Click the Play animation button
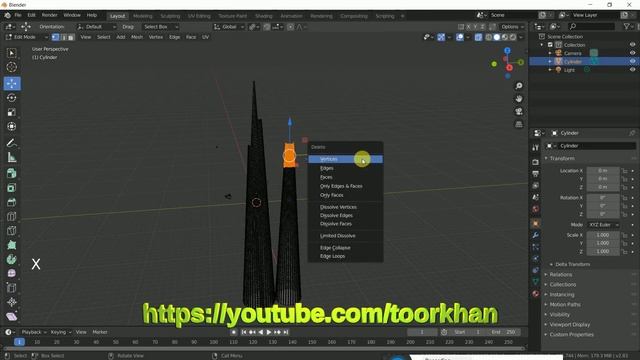Viewport: 640px width, 360px height. (269, 332)
